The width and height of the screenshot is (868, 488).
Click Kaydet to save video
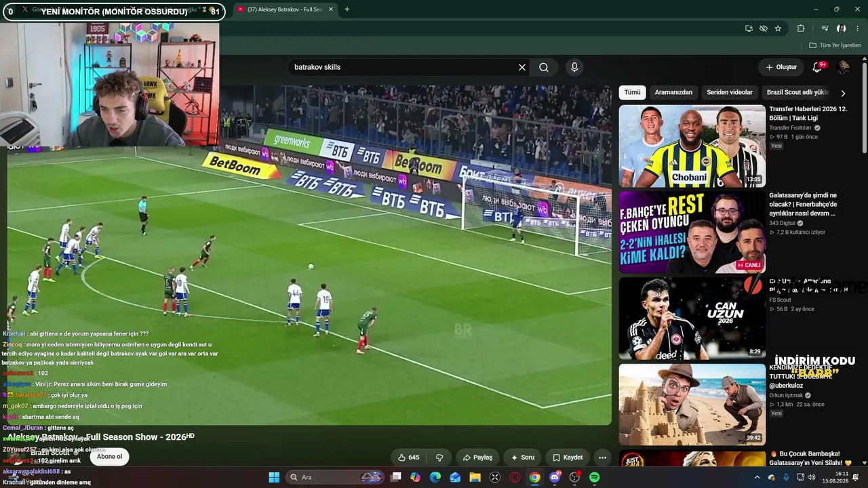pyautogui.click(x=568, y=457)
